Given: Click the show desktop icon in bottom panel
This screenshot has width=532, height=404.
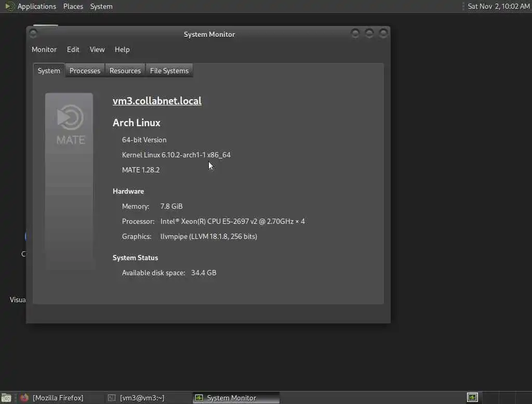Looking at the screenshot, I should (6, 398).
